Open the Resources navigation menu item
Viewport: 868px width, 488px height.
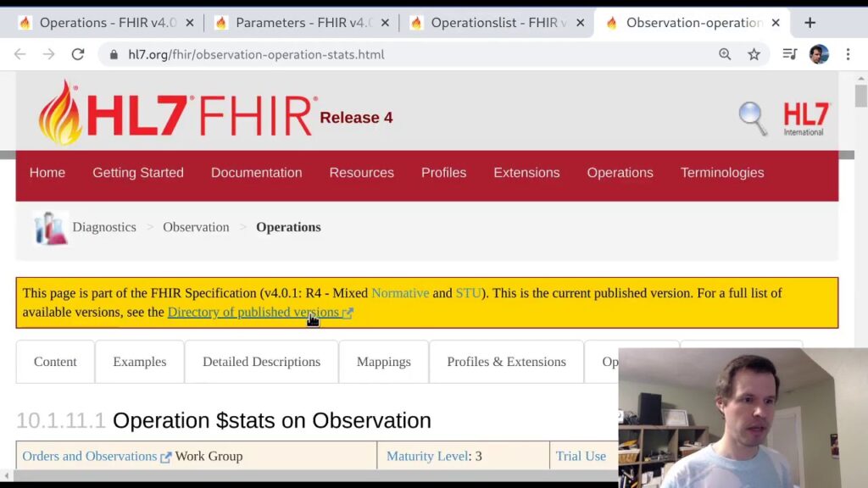pos(361,173)
